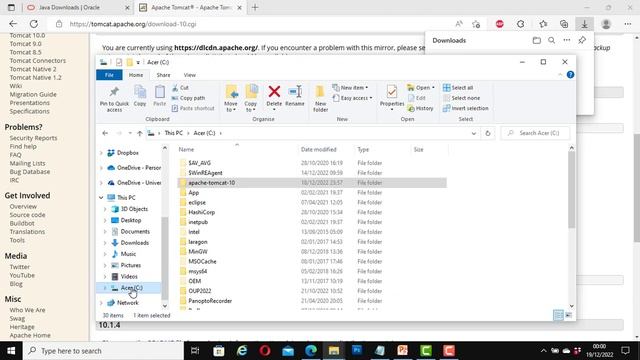Open new browser tab plus button
The height and width of the screenshot is (360, 640).
click(255, 7)
